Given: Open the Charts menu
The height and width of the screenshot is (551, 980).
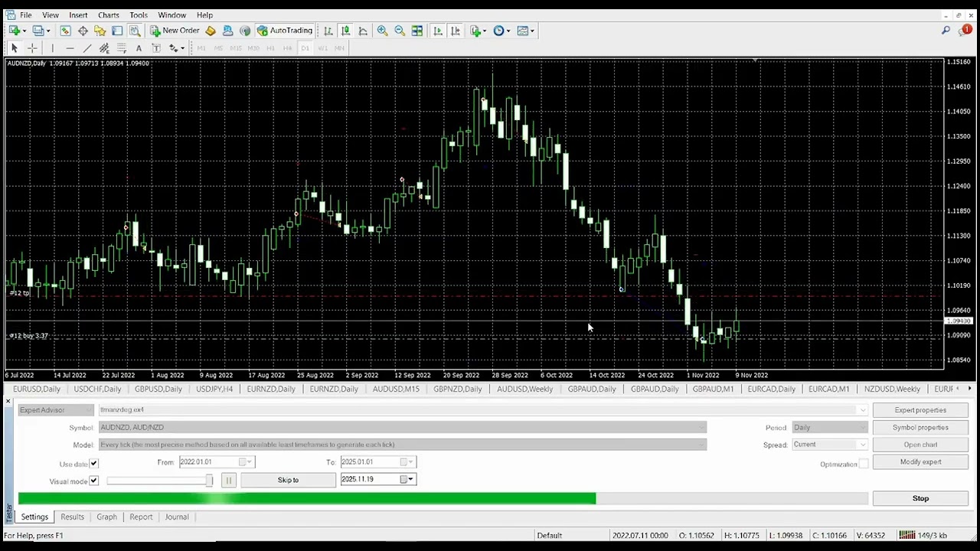Looking at the screenshot, I should pos(108,15).
